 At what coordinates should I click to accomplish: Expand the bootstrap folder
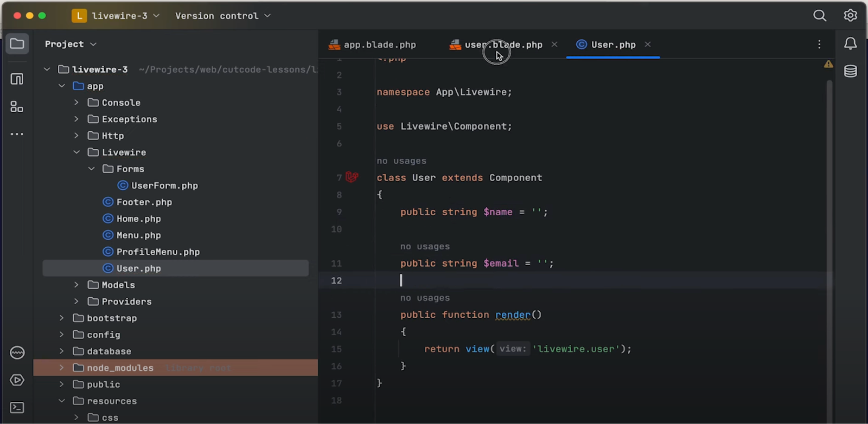[x=62, y=318]
